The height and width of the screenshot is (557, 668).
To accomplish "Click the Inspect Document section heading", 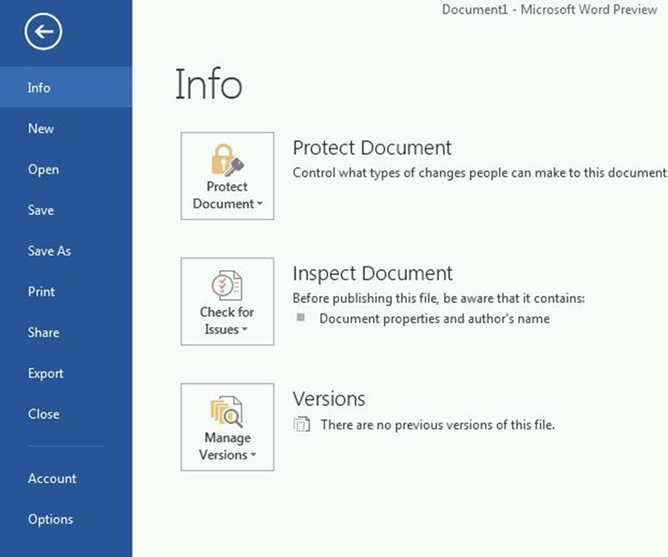I will click(x=372, y=273).
